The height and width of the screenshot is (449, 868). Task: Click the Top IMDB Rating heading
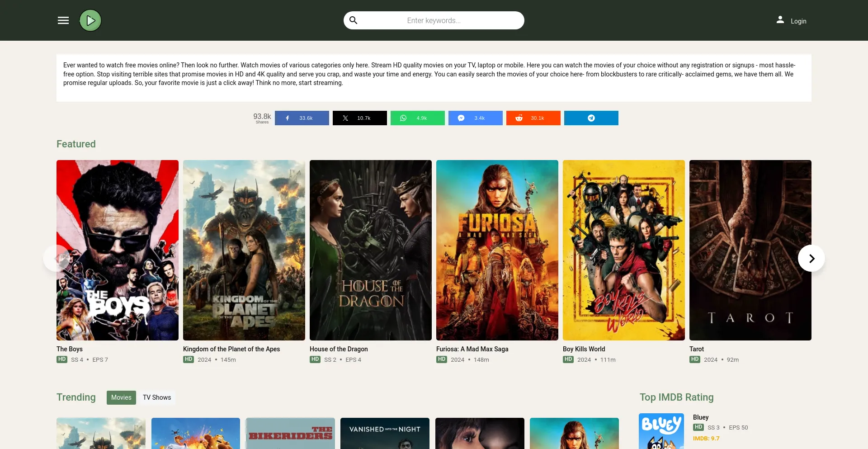pos(677,397)
